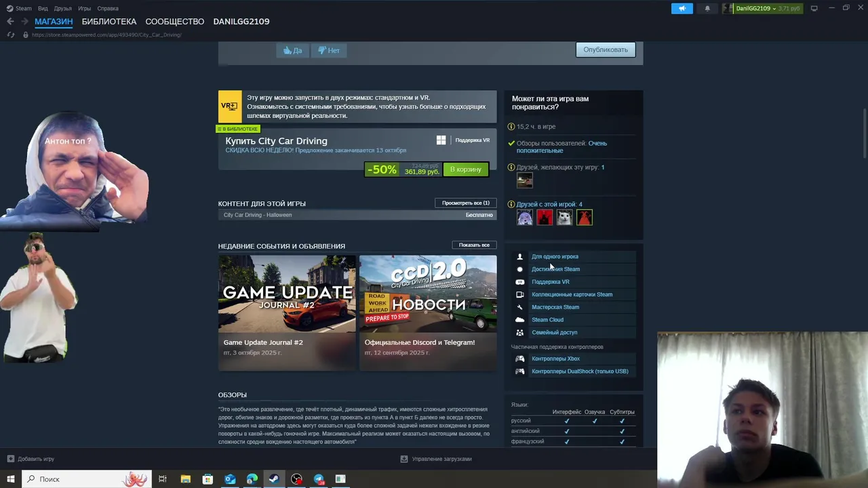Click Добавить игру at the bottom

pyautogui.click(x=31, y=459)
